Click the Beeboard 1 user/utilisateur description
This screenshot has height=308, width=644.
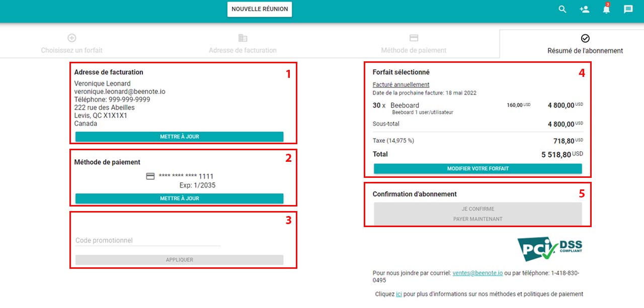(423, 113)
